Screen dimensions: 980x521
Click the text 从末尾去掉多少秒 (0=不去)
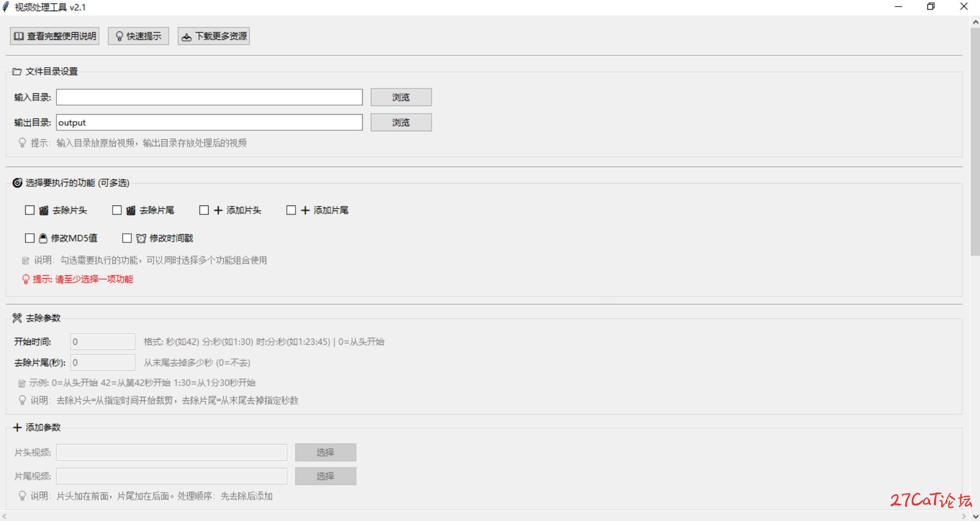197,362
